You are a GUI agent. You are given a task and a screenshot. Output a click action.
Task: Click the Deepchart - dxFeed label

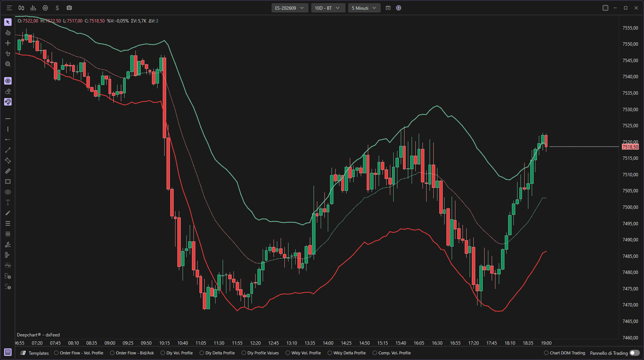(38, 335)
